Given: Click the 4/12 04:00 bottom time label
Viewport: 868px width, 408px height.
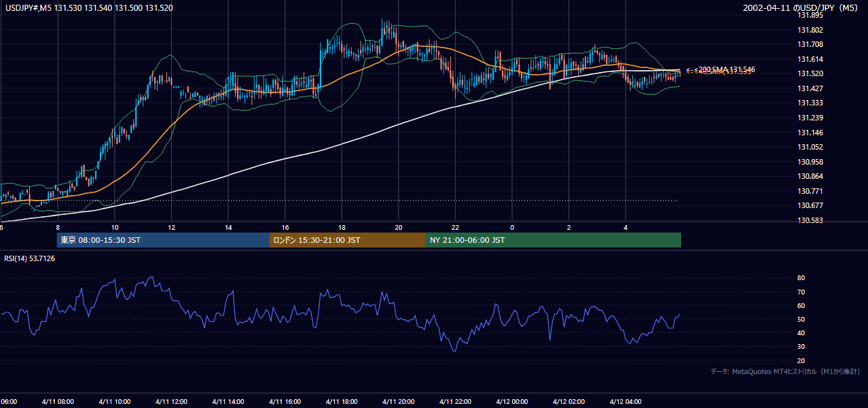Looking at the screenshot, I should coord(626,402).
